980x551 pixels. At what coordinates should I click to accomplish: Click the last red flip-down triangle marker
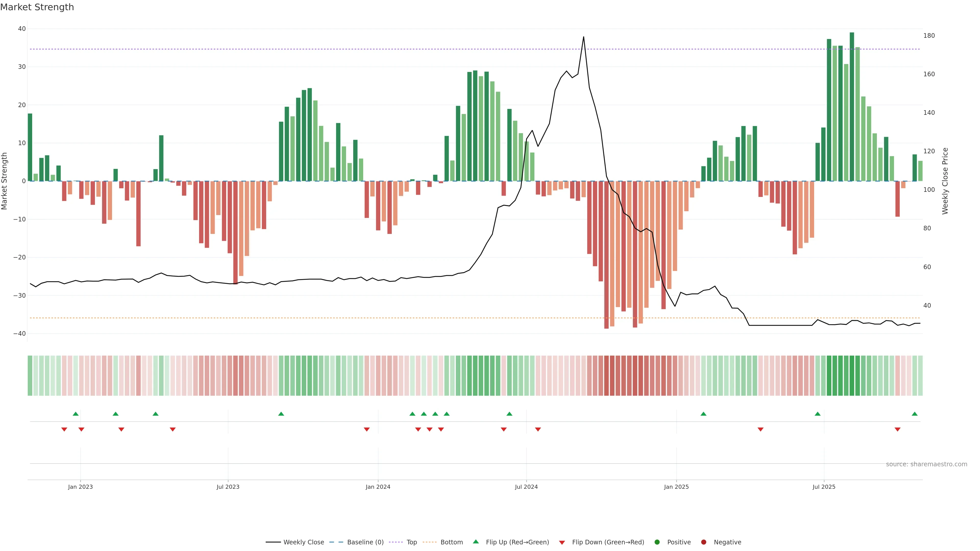pyautogui.click(x=898, y=429)
